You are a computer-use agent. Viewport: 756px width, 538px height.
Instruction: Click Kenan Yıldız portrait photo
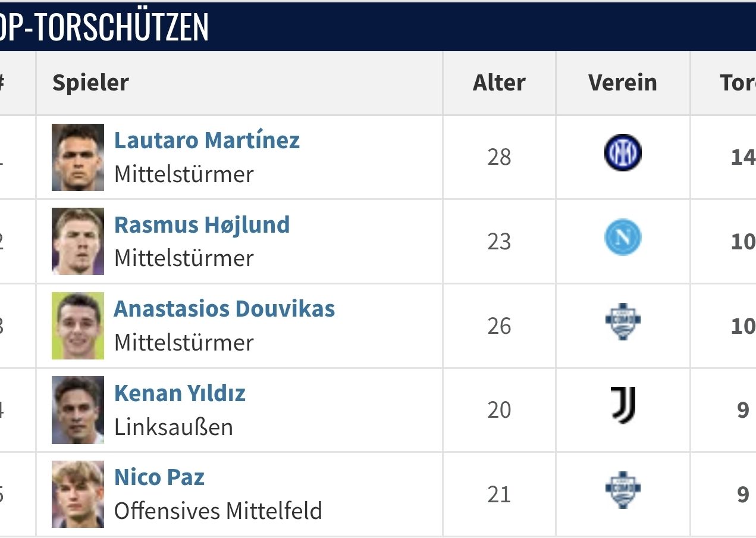[x=78, y=410]
